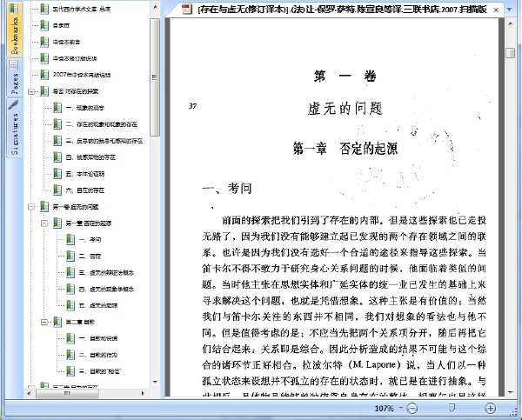Collapse the 第一卷 虚无的问题 bookmark branch

(x=31, y=207)
